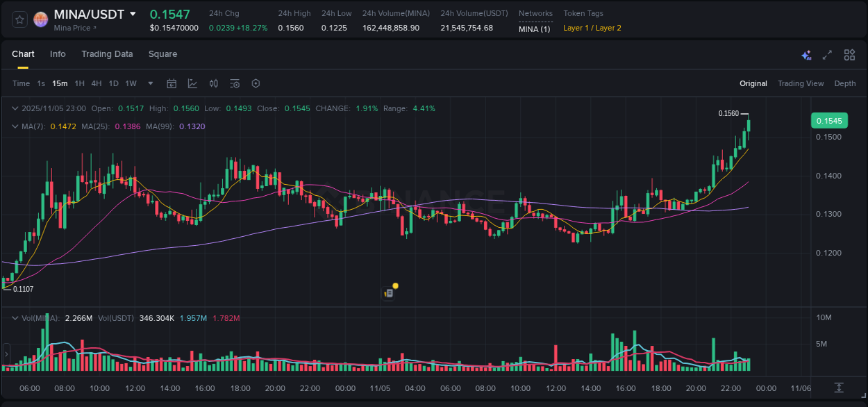Open chart settings hexagon icon

[x=256, y=83]
